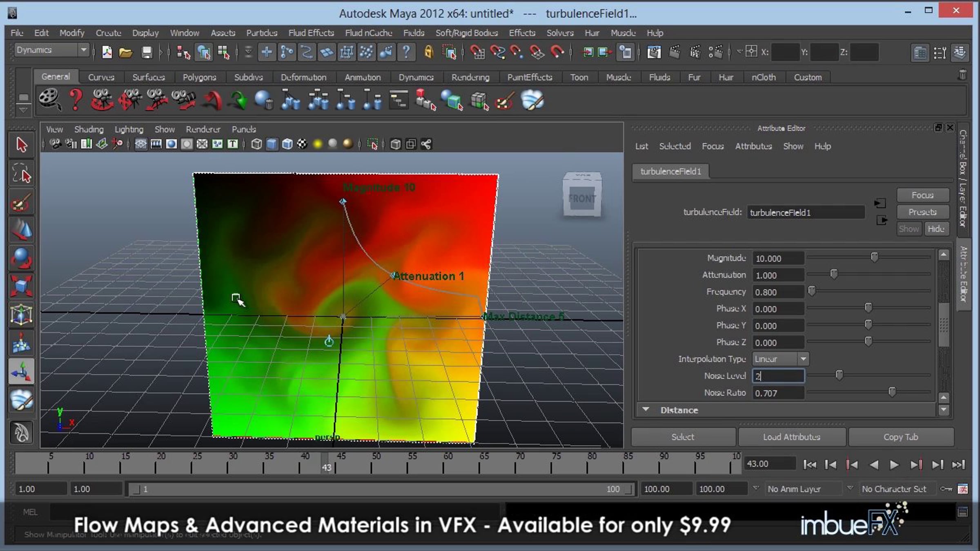Choose the Paint Selection tool
Viewport: 980px width, 551px height.
click(21, 202)
